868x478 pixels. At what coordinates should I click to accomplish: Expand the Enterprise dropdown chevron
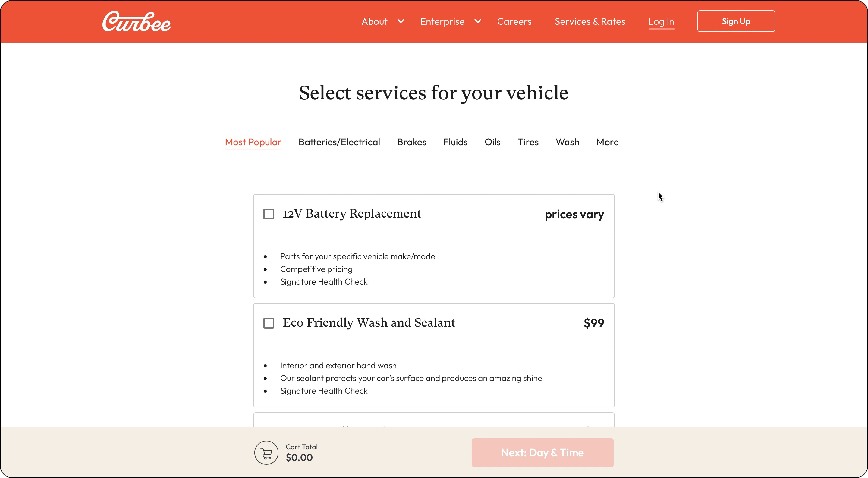pyautogui.click(x=478, y=21)
